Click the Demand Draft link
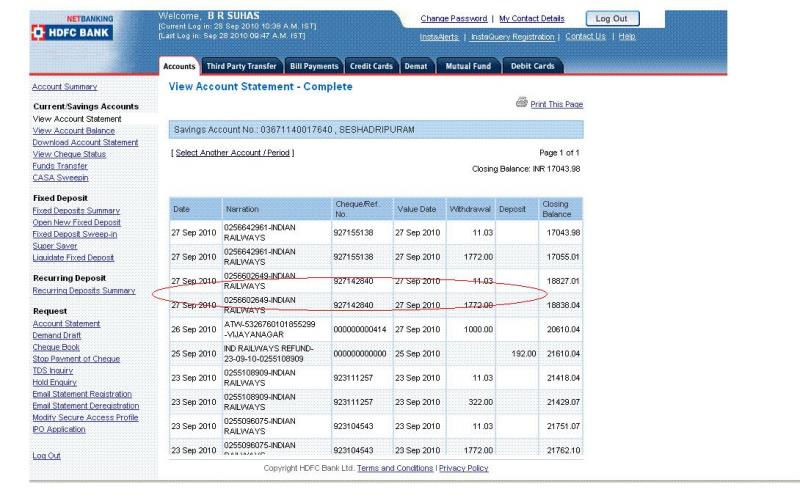Screen dimensions: 800x498 (57, 335)
